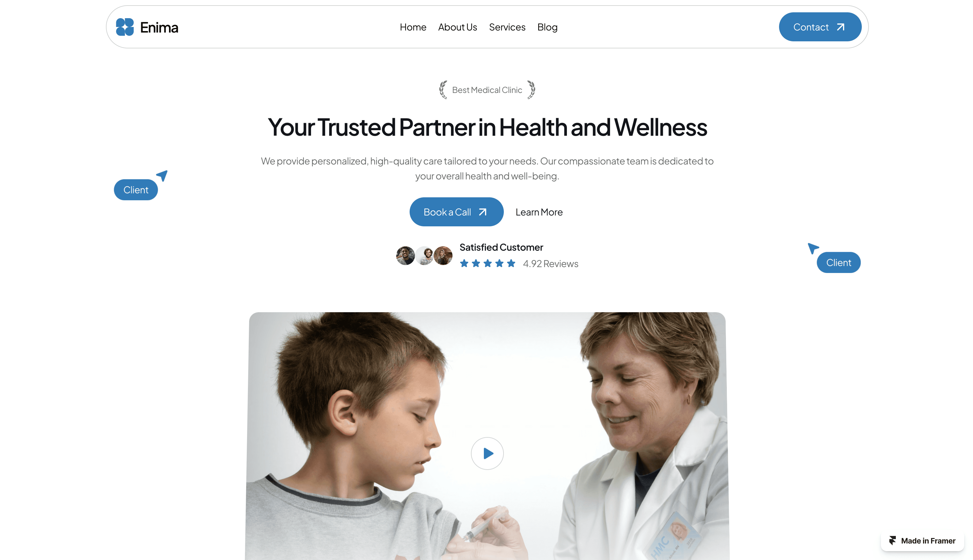Follow the Learn More link
This screenshot has height=560, width=973.
(x=539, y=212)
